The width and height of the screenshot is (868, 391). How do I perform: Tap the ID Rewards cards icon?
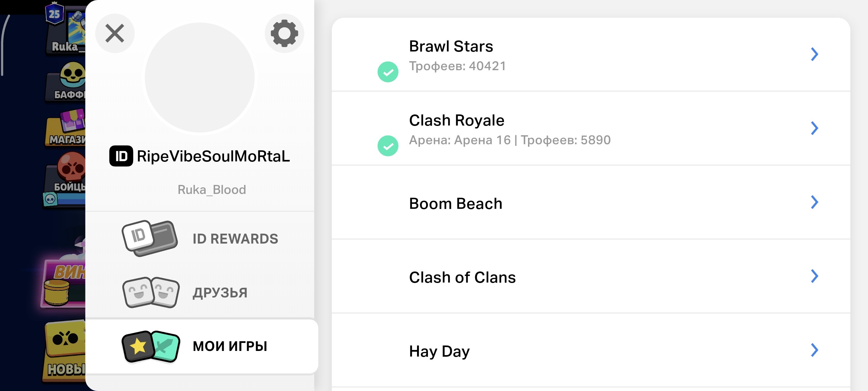pos(149,238)
